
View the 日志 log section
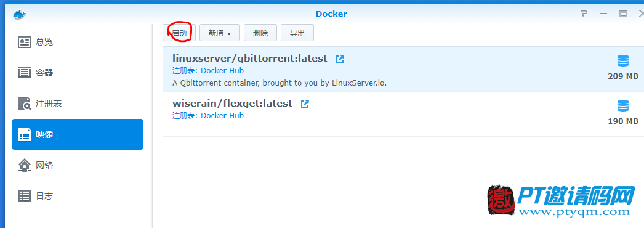tap(78, 196)
